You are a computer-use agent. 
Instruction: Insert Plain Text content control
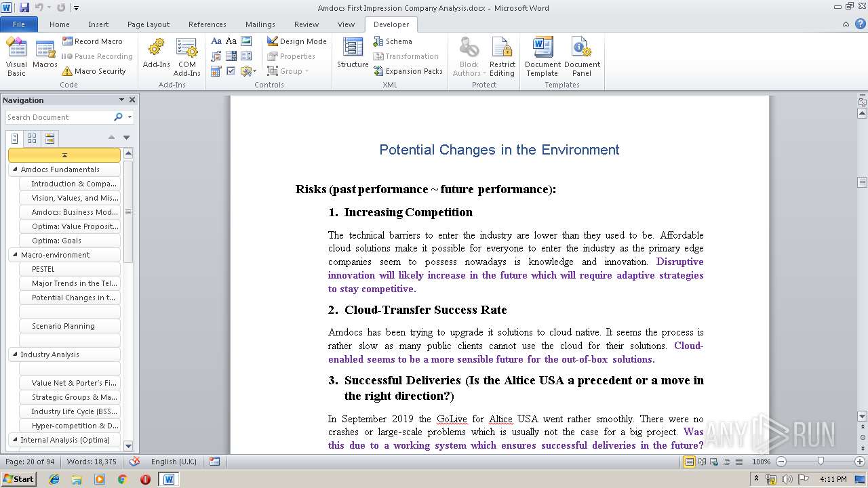(x=231, y=41)
